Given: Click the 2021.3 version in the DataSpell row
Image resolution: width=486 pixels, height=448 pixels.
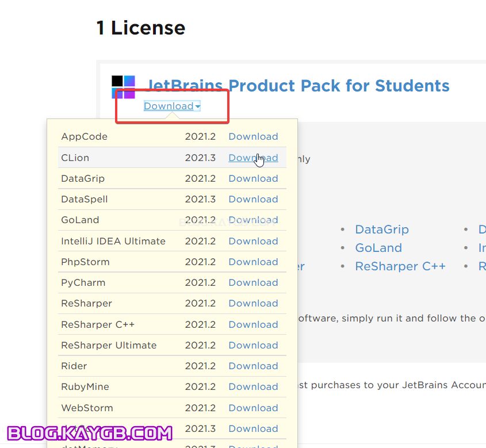Looking at the screenshot, I should tap(200, 199).
